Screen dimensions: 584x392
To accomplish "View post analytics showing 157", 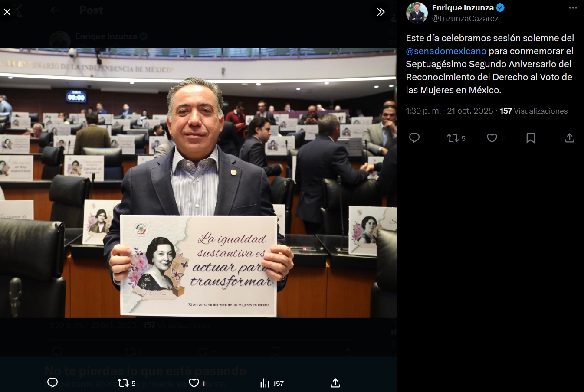I will [x=272, y=383].
